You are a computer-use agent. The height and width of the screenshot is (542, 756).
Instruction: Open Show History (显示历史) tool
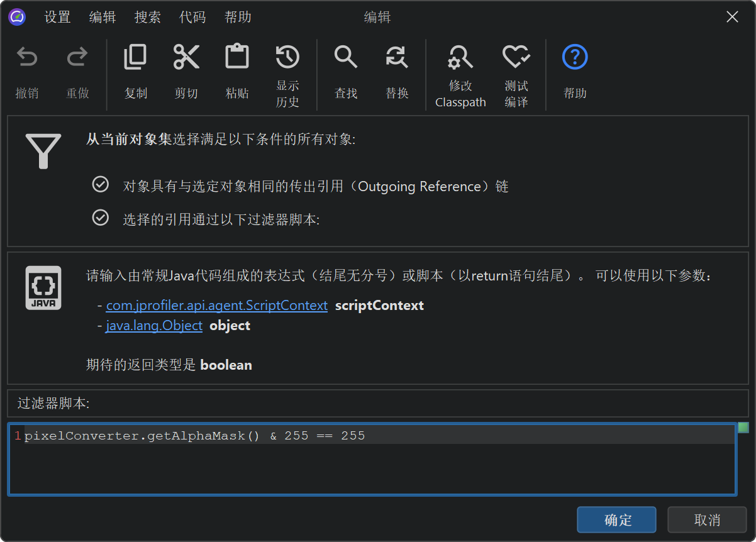(x=287, y=58)
